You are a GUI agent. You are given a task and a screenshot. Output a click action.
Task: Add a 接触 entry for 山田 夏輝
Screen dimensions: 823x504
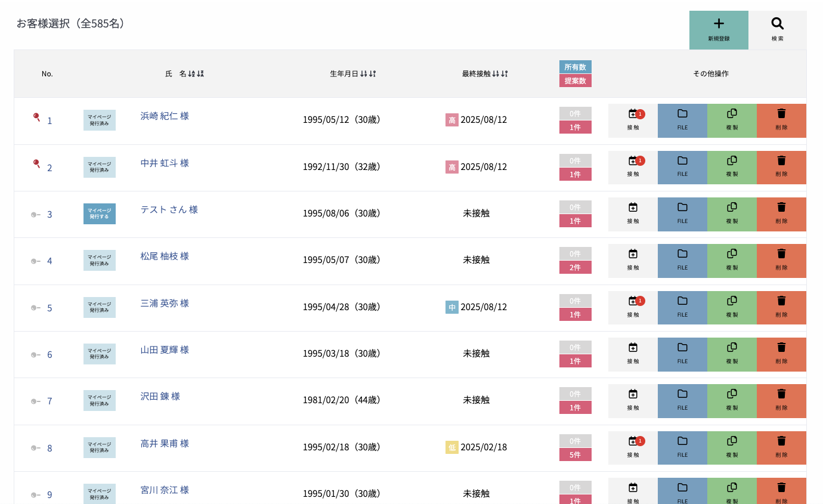click(x=633, y=354)
